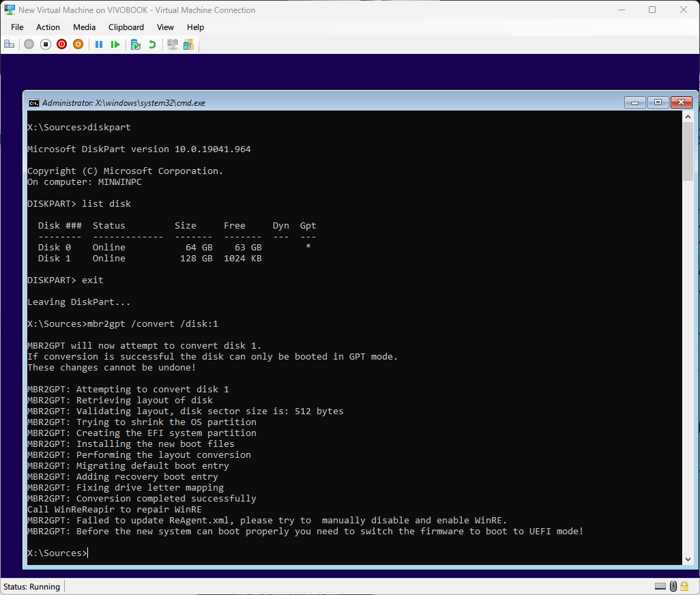Shut down the VM using the red power icon
Viewport: 700px width, 595px height.
[61, 44]
